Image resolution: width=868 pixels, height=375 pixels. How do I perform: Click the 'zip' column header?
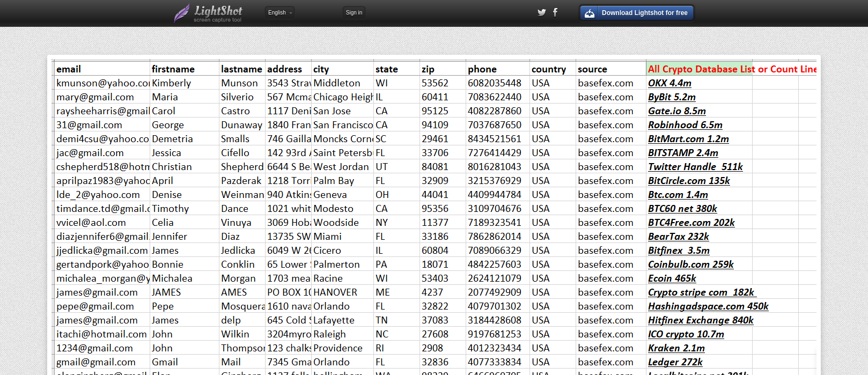pyautogui.click(x=443, y=69)
